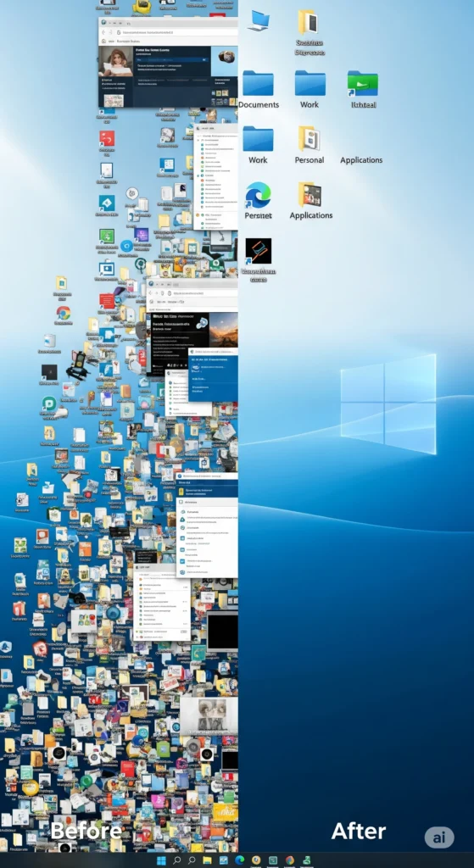The image size is (474, 868).
Task: Open the Documents folder on the desktop
Action: click(x=258, y=84)
